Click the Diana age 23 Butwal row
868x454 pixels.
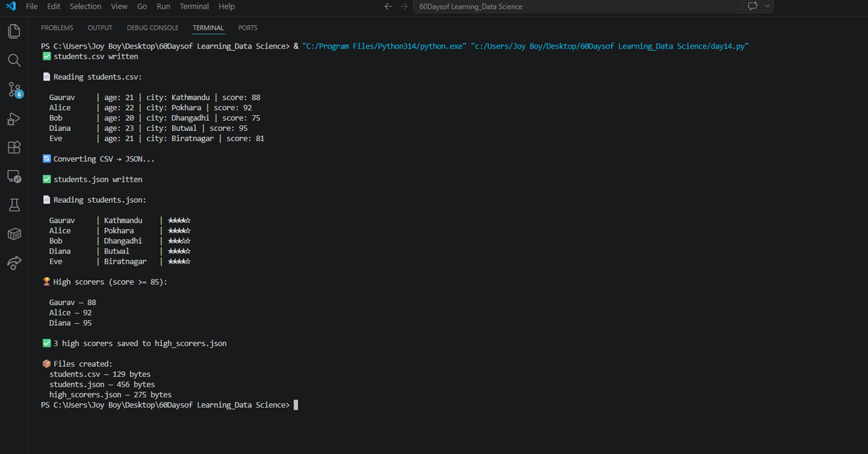(x=148, y=128)
